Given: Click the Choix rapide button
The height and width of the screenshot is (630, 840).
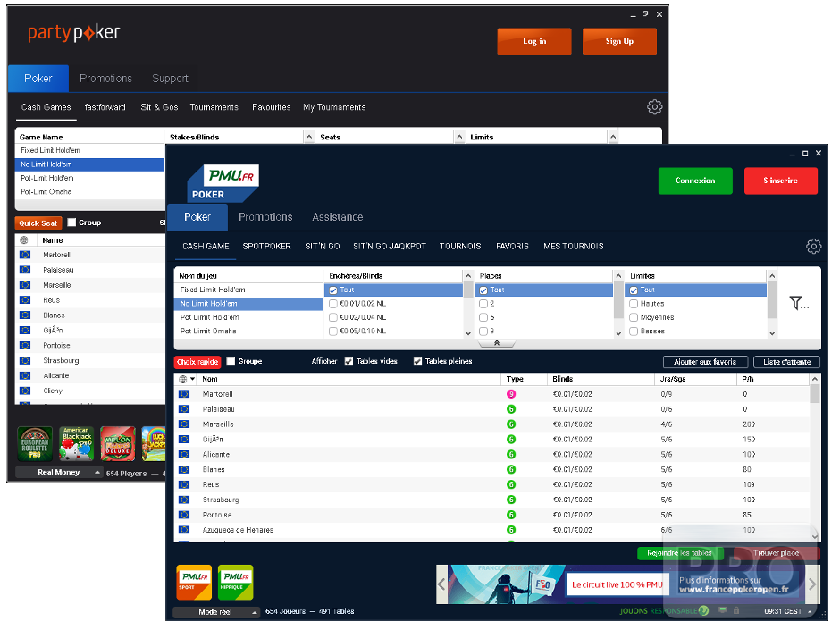Looking at the screenshot, I should [x=197, y=362].
